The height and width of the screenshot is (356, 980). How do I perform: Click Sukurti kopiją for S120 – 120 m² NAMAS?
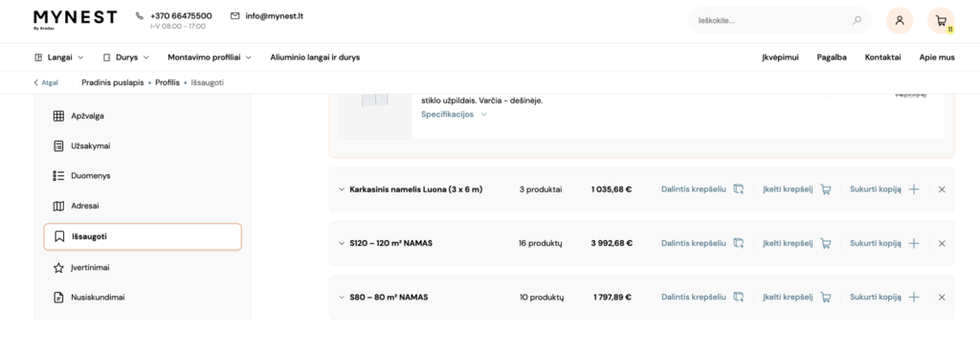(876, 243)
